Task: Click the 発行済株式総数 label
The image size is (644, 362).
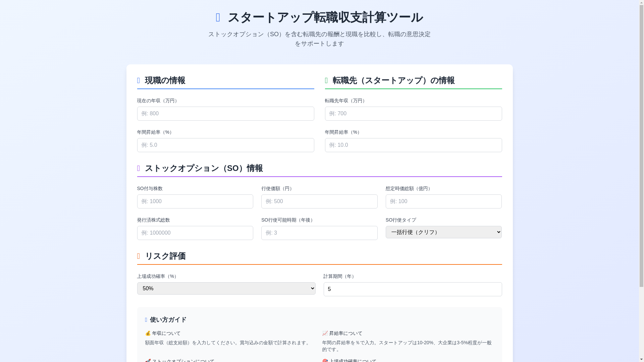Action: point(153,220)
